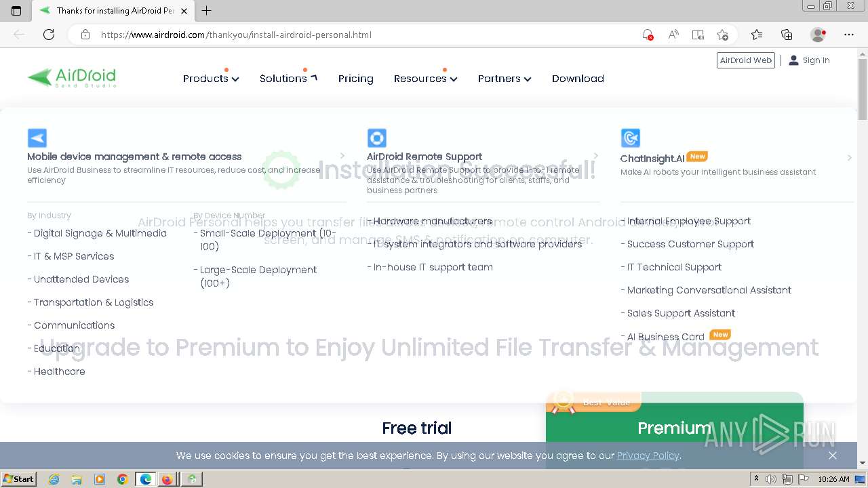The image size is (868, 488).
Task: Dismiss the cookie notice banner
Action: tap(833, 455)
